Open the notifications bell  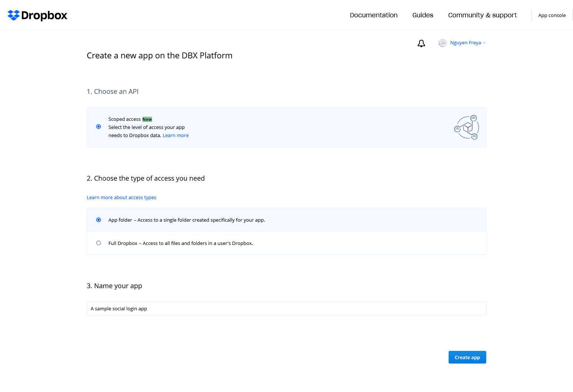[421, 43]
